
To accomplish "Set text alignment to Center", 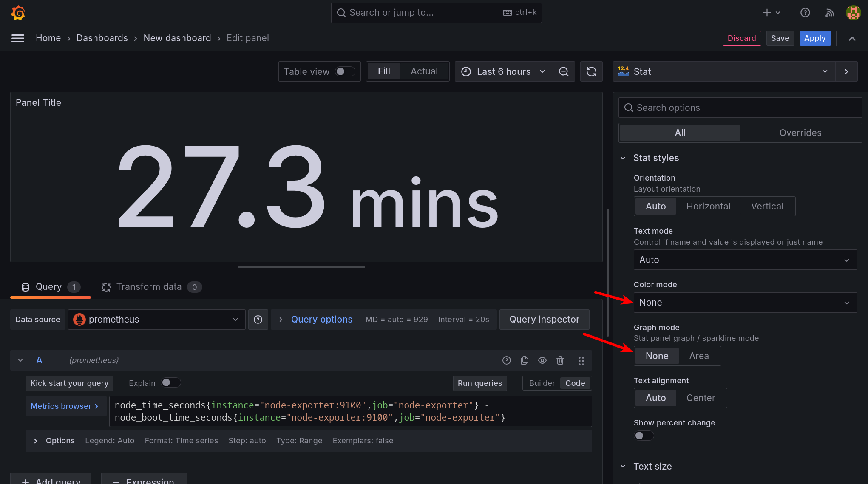I will click(x=701, y=398).
